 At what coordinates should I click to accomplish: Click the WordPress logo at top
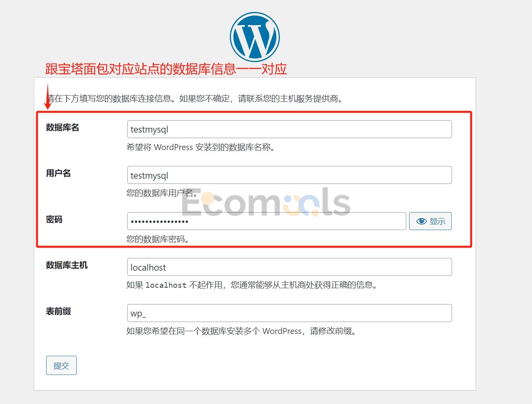[254, 37]
